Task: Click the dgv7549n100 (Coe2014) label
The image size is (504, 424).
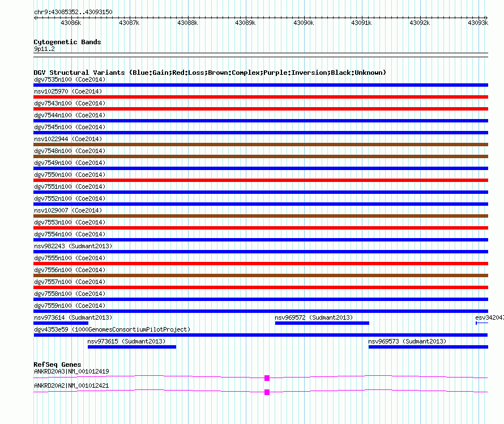Action: coord(70,163)
